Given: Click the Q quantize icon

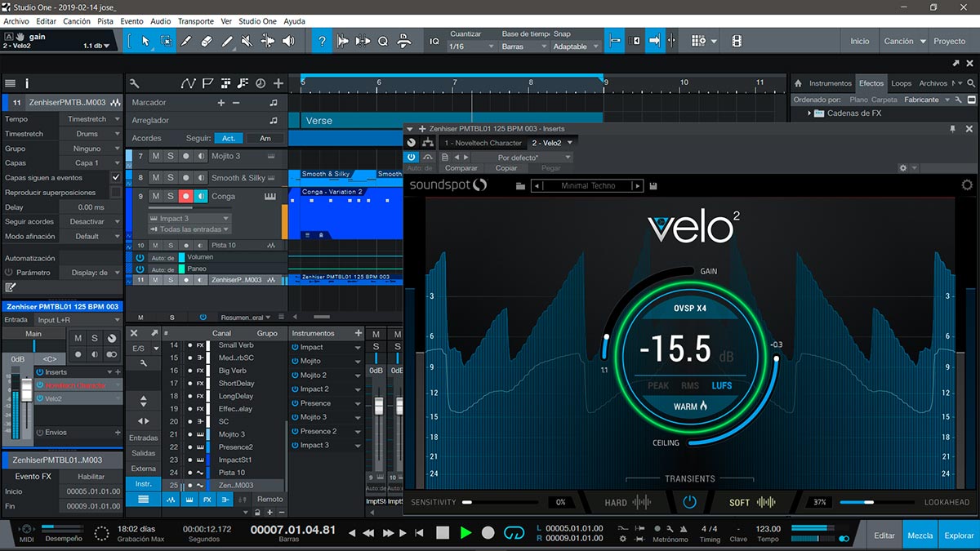Looking at the screenshot, I should (x=382, y=41).
